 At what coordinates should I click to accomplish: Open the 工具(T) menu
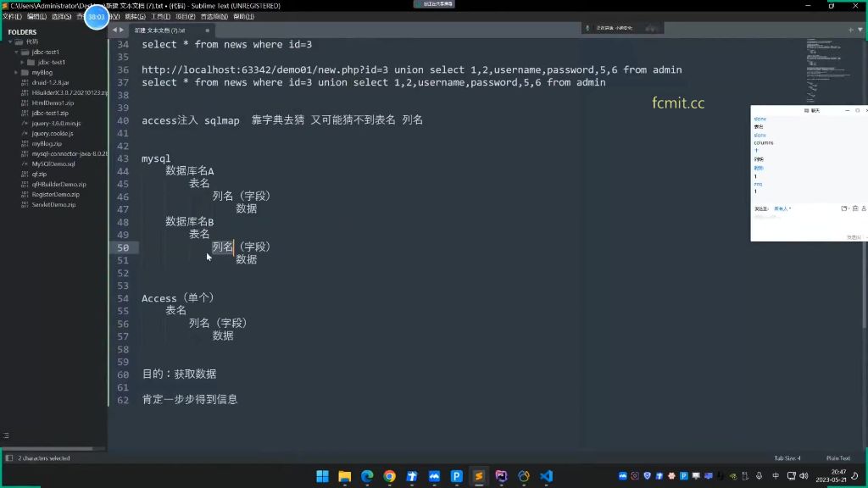(160, 17)
